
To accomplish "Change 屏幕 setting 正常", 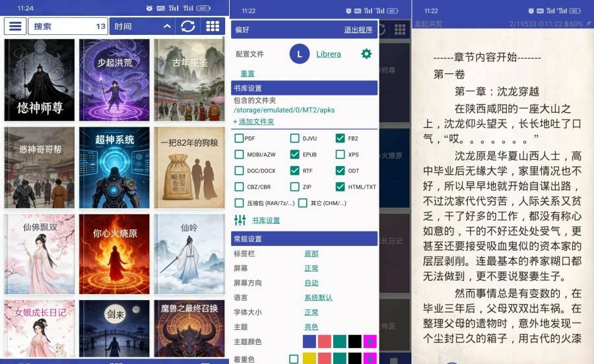I will 312,268.
